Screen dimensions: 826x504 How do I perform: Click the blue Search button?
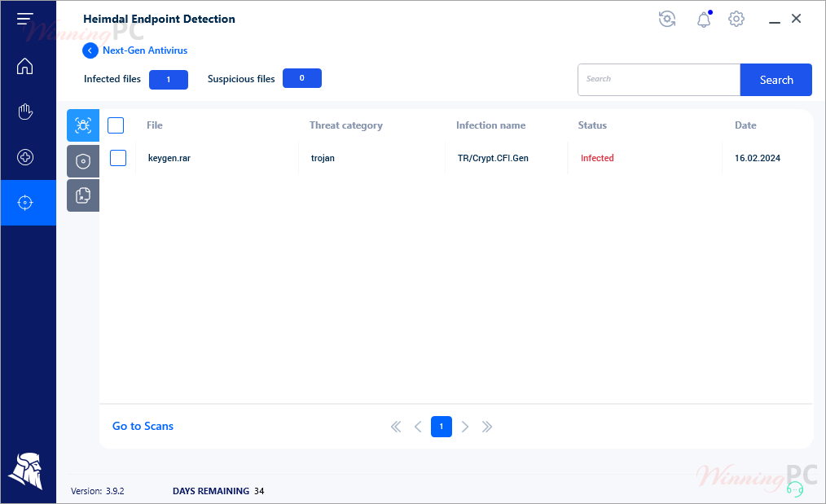776,80
